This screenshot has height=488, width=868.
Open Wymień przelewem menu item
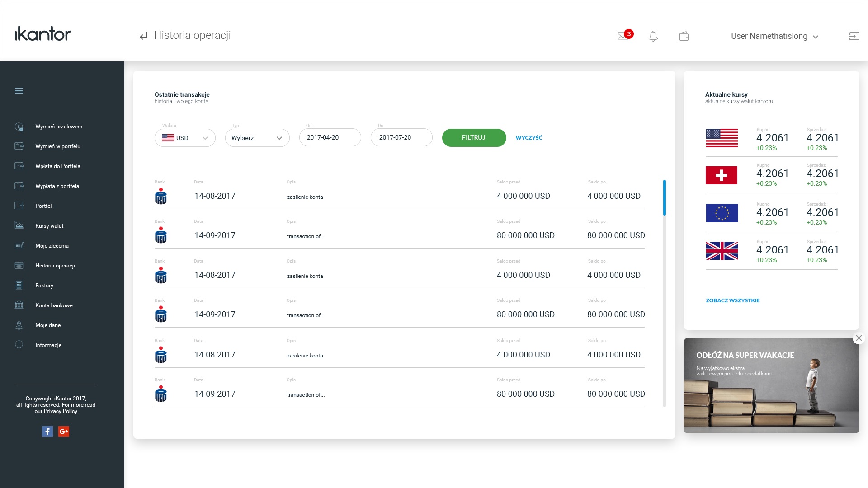59,127
